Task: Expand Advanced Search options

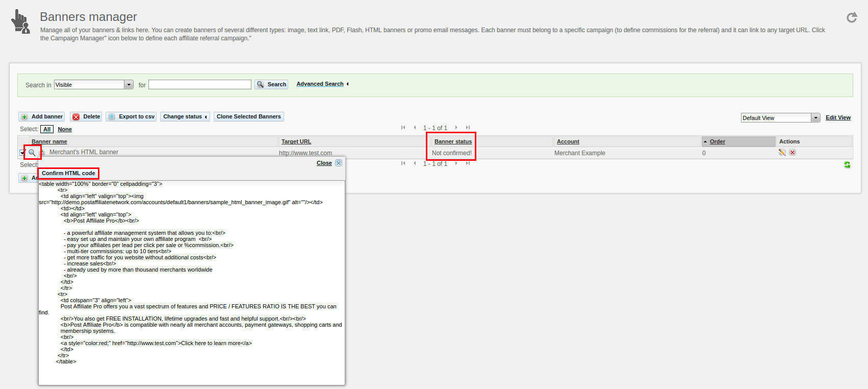Action: tap(322, 84)
